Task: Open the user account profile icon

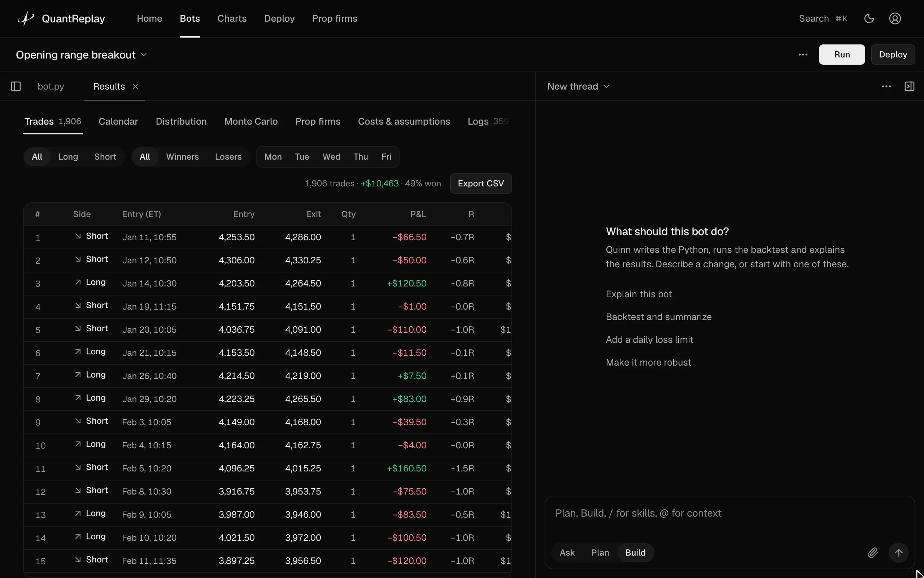Action: coord(895,18)
